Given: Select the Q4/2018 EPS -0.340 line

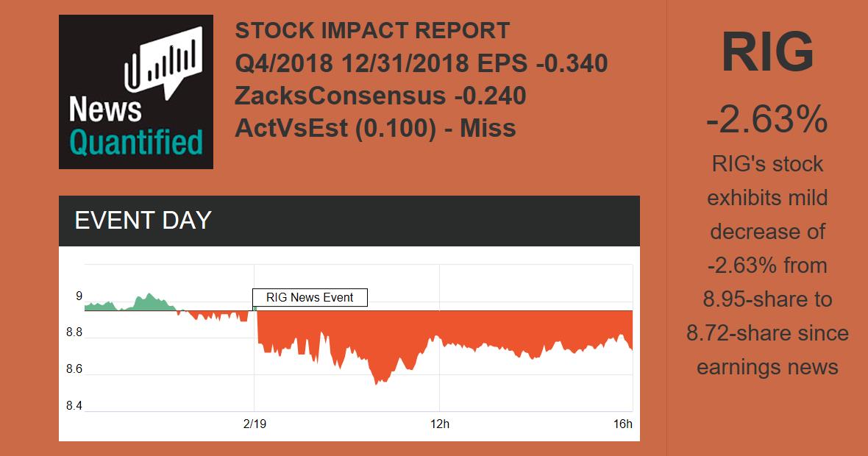Looking at the screenshot, I should pos(421,64).
